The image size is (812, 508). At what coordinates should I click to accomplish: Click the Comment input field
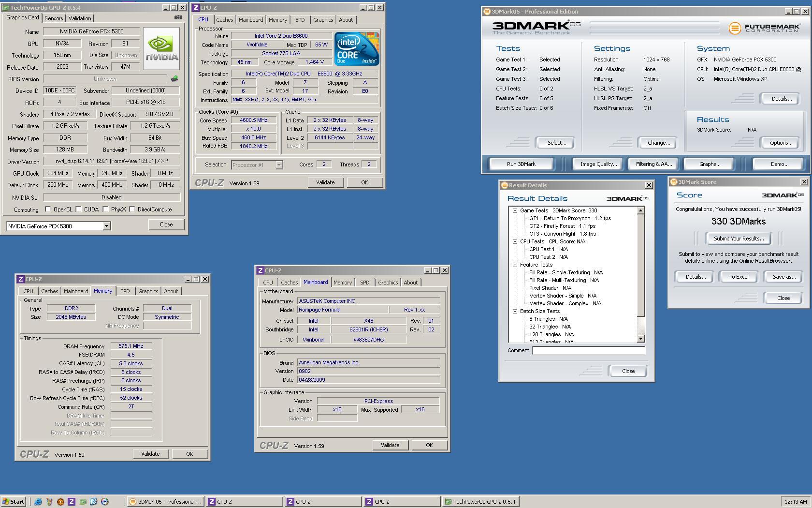point(588,350)
